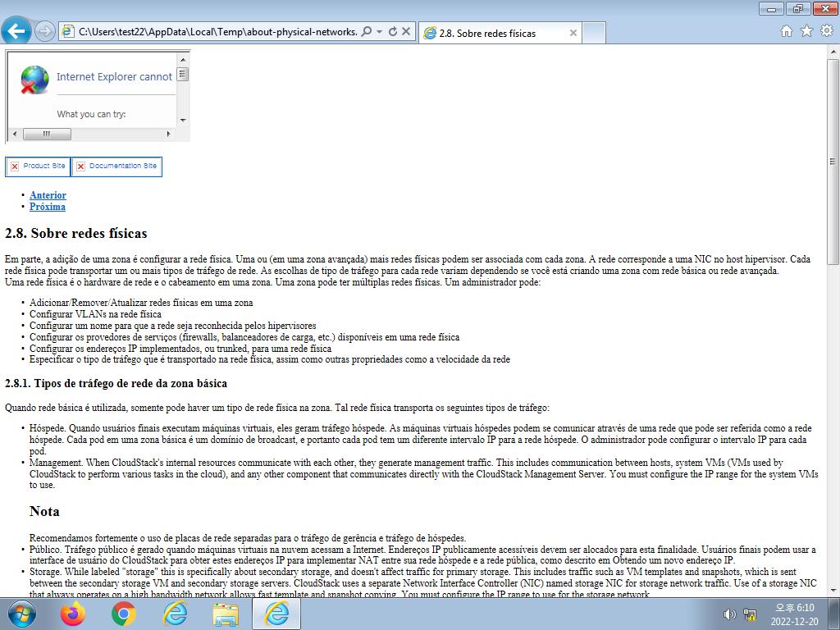Click the address bar path text field
This screenshot has height=630, width=840.
217,32
